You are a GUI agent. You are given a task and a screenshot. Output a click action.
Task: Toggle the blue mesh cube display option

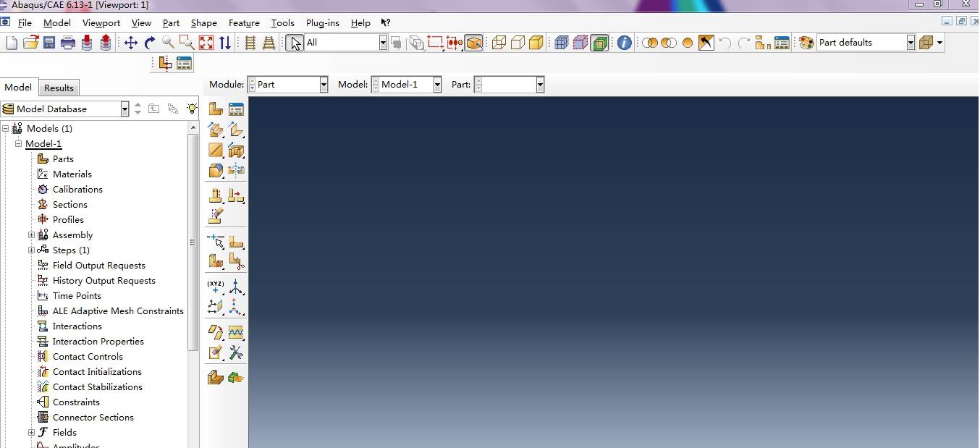[562, 43]
